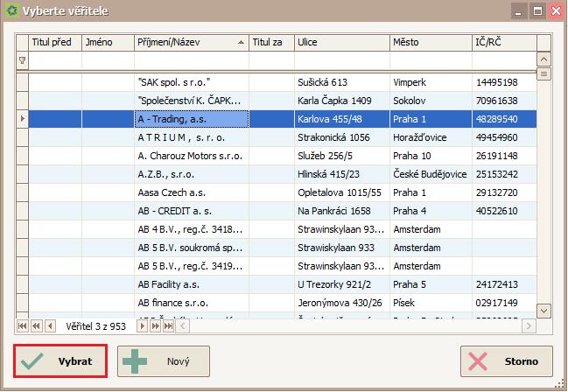Click the Vybrat button to confirm selection
The height and width of the screenshot is (392, 568).
[60, 361]
